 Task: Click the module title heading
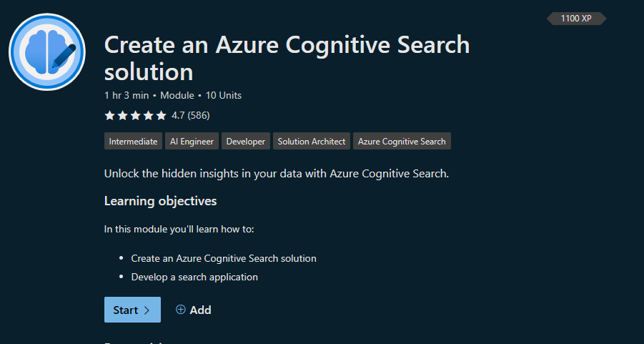[x=287, y=59]
